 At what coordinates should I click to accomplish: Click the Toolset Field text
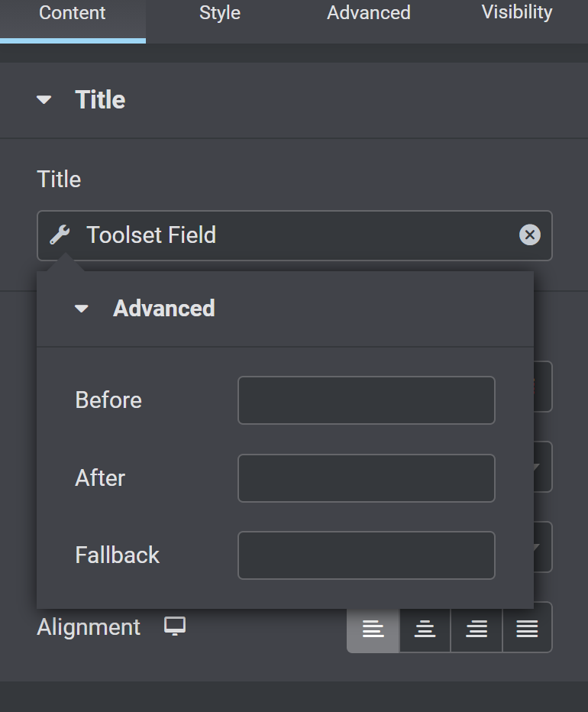click(x=151, y=235)
